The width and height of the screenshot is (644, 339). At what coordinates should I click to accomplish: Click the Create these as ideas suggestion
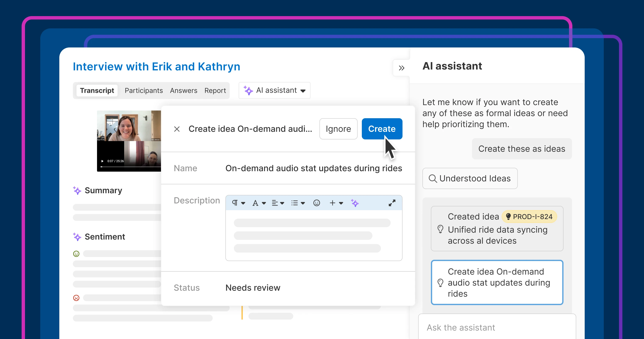[522, 149]
